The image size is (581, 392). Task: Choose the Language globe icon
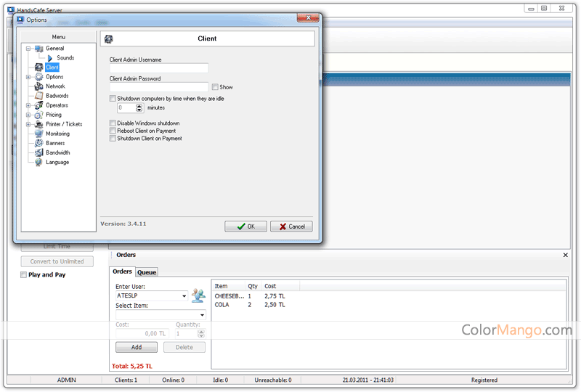point(38,162)
